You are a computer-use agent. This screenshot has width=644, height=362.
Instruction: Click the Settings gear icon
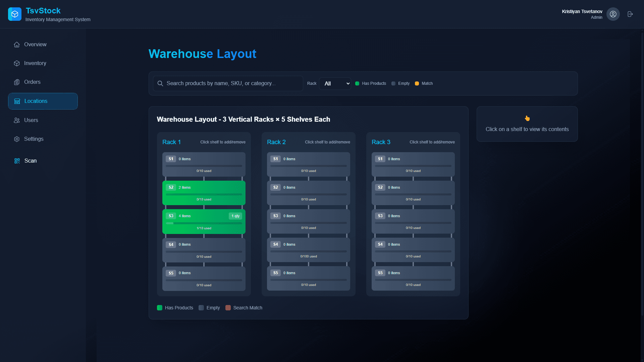(x=17, y=139)
